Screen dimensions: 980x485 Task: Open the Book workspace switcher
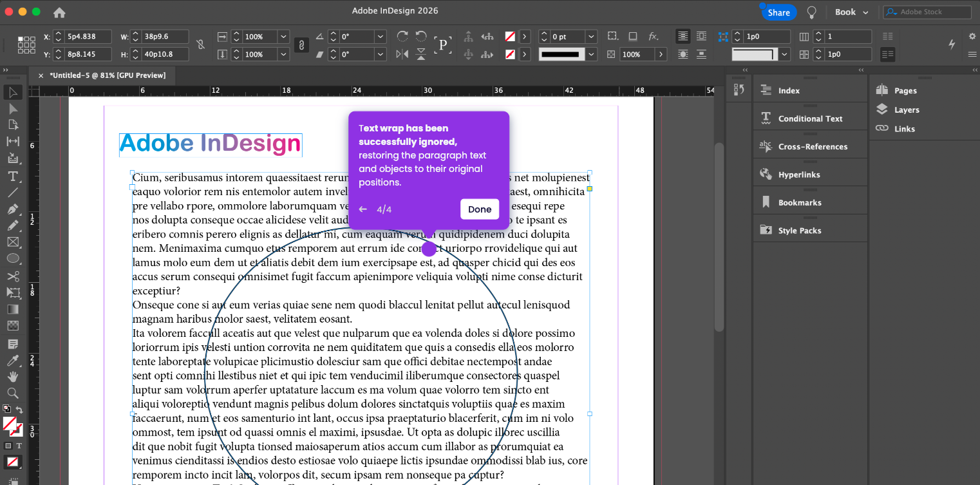click(851, 12)
